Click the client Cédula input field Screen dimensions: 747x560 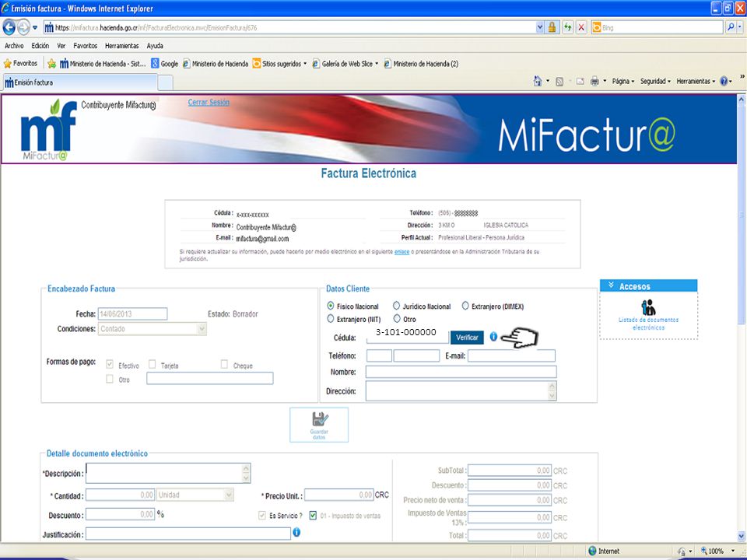pyautogui.click(x=407, y=337)
